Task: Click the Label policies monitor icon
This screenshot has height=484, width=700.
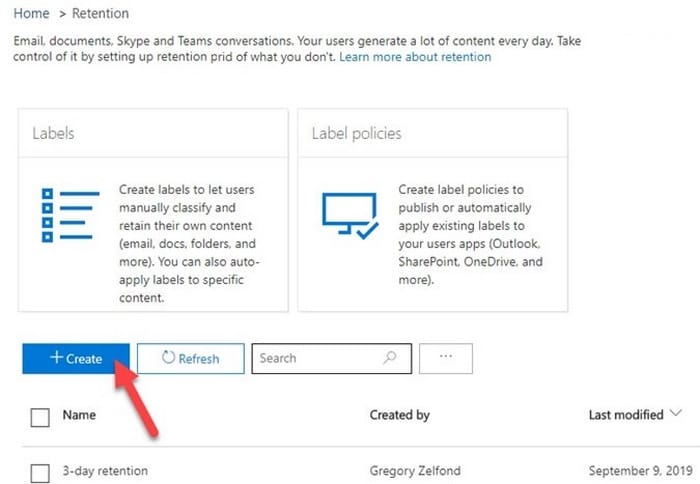Action: (x=350, y=215)
